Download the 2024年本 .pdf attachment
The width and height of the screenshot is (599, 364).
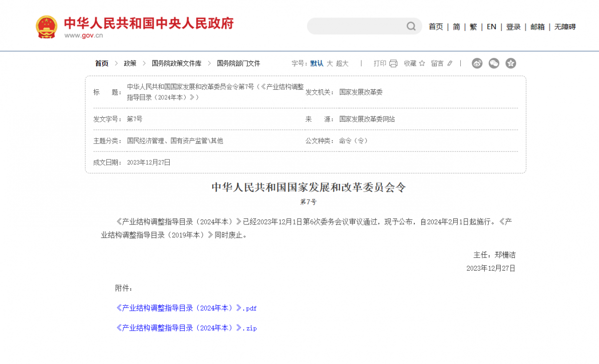coord(186,308)
